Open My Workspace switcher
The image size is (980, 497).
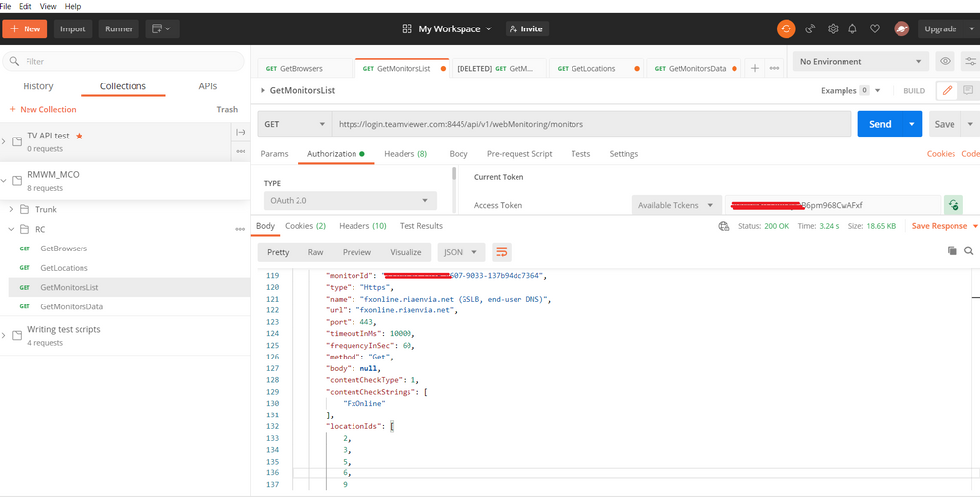coord(448,28)
